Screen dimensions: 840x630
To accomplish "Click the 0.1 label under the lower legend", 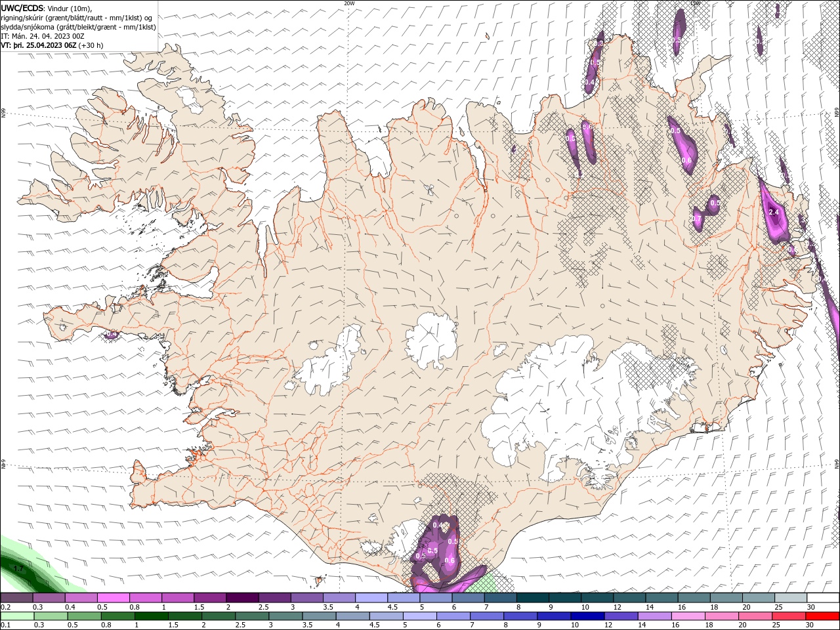I will coord(5,625).
